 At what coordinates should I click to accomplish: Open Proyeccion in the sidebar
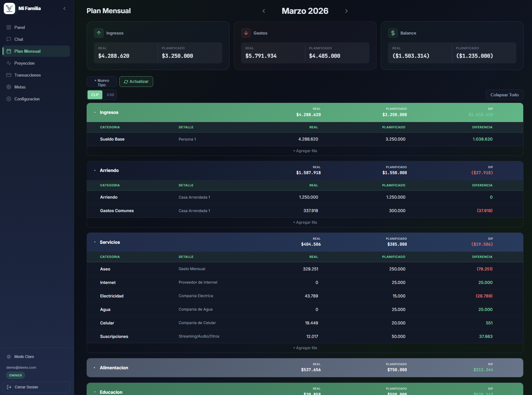[36, 63]
